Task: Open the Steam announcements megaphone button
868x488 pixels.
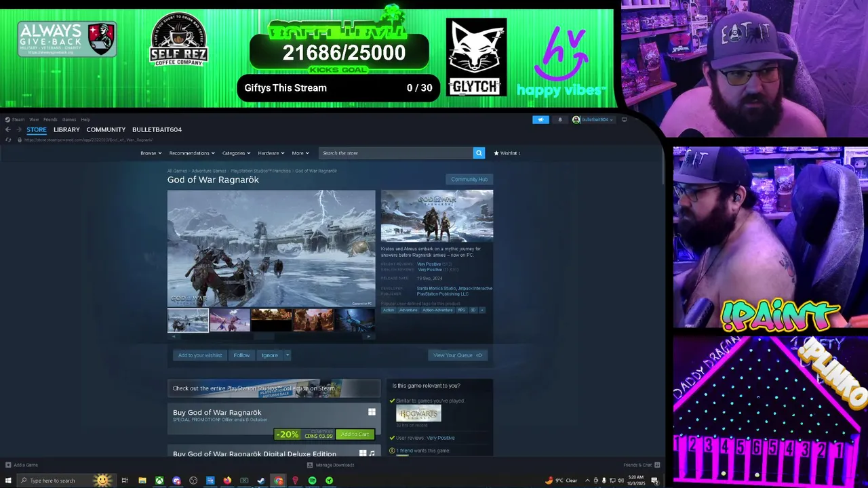Action: [x=540, y=120]
